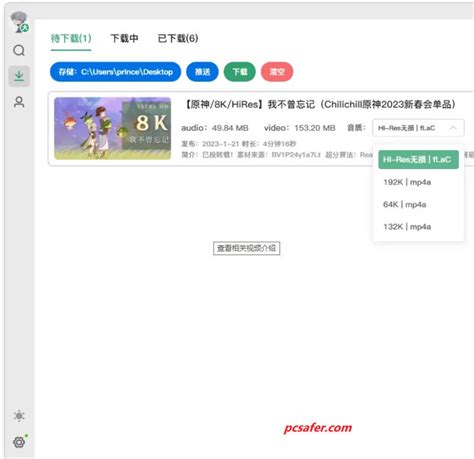Switch to 下载中 tab
Viewport: 474px width, 459px height.
[124, 38]
